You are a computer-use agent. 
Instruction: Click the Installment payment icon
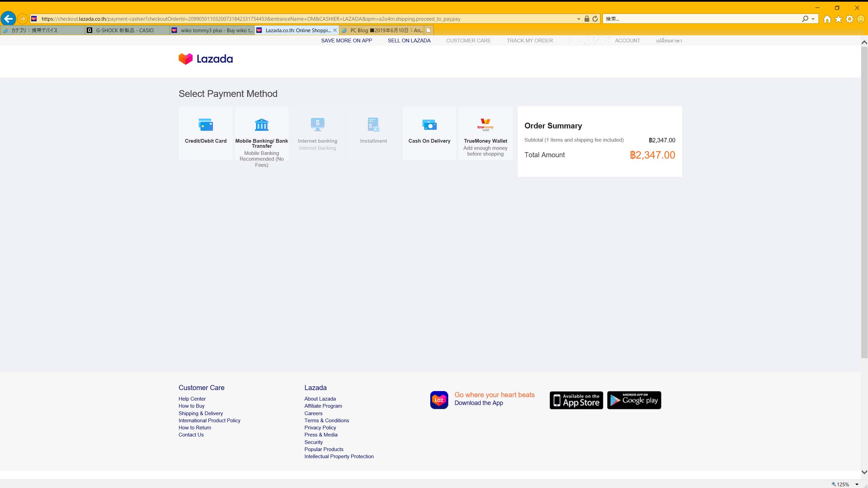(x=373, y=125)
